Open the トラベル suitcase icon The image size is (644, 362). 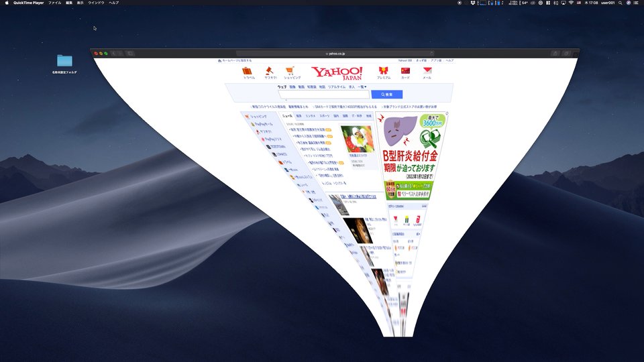click(248, 72)
